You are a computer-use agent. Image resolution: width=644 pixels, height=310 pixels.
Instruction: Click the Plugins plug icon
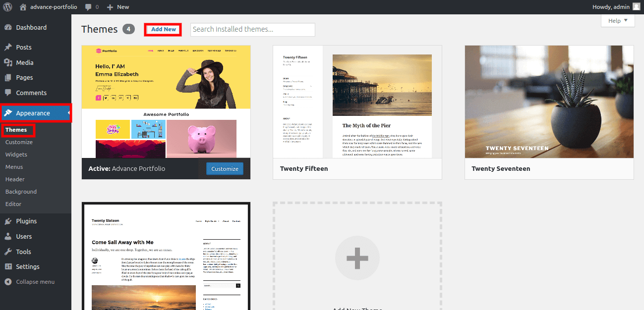8,221
